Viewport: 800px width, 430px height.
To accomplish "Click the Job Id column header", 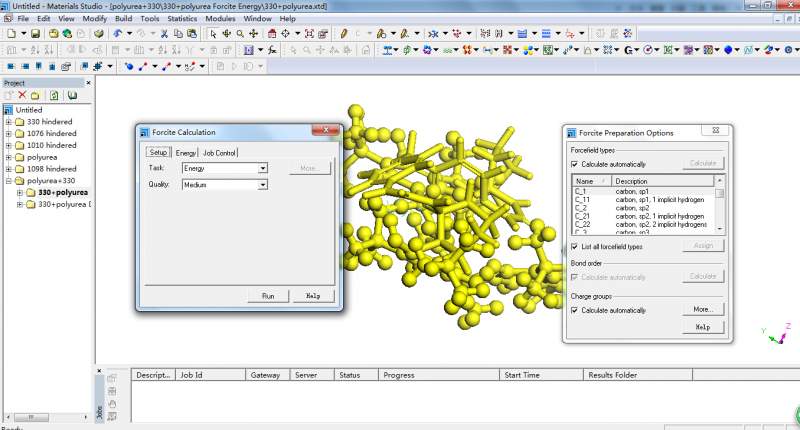I will tap(210, 375).
